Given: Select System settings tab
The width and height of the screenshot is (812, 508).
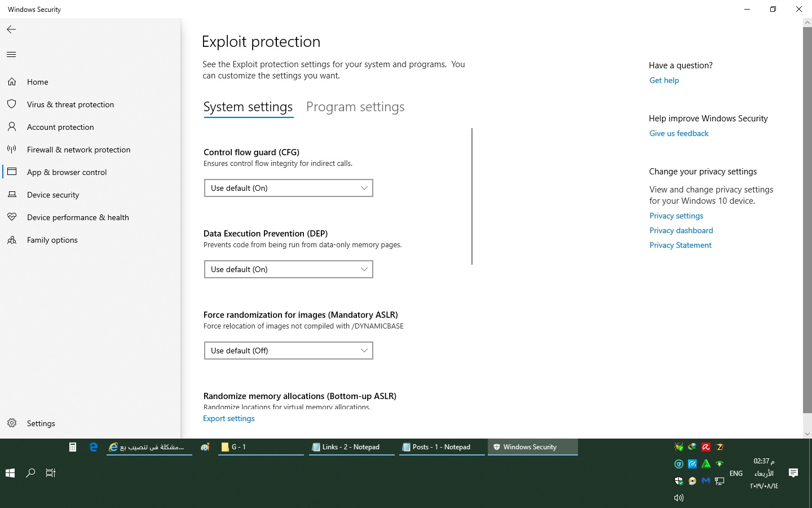Looking at the screenshot, I should tap(248, 107).
